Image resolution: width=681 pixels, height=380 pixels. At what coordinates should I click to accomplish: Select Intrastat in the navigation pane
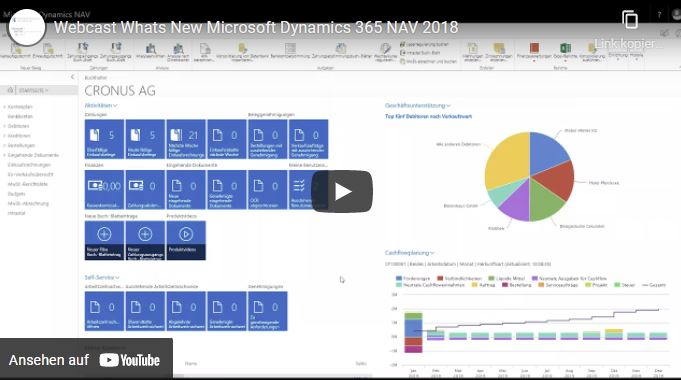(17, 213)
